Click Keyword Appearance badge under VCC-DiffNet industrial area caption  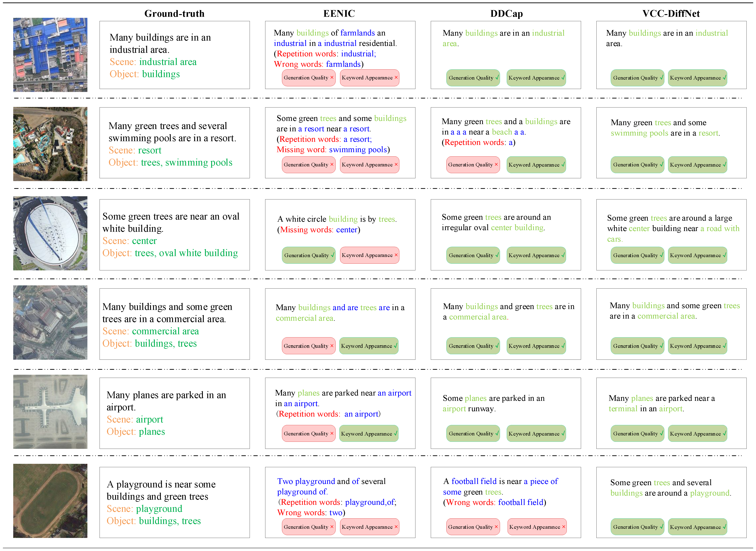pyautogui.click(x=697, y=78)
